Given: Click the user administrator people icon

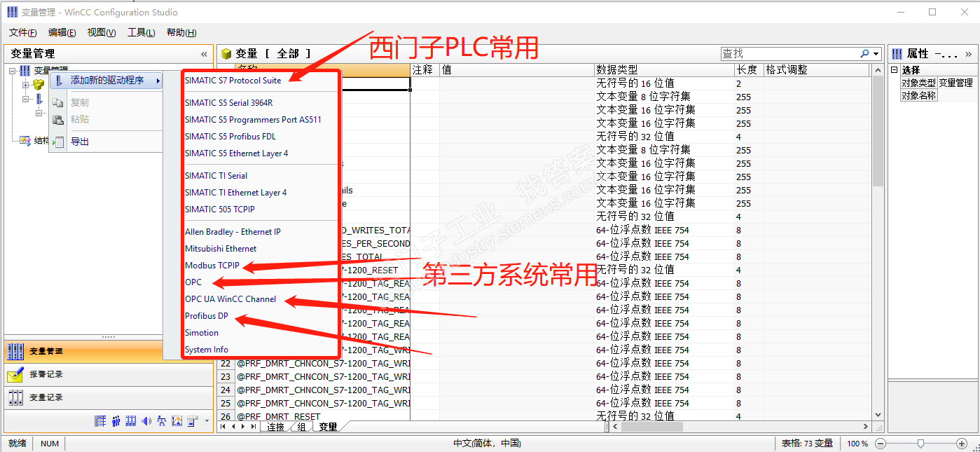Looking at the screenshot, I should click(x=116, y=421).
